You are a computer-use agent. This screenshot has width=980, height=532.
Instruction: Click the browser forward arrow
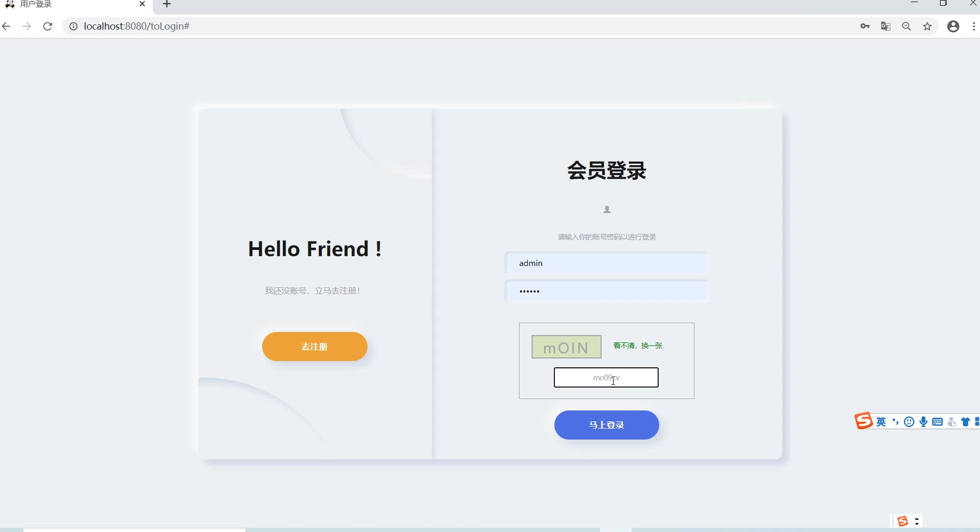(x=26, y=26)
